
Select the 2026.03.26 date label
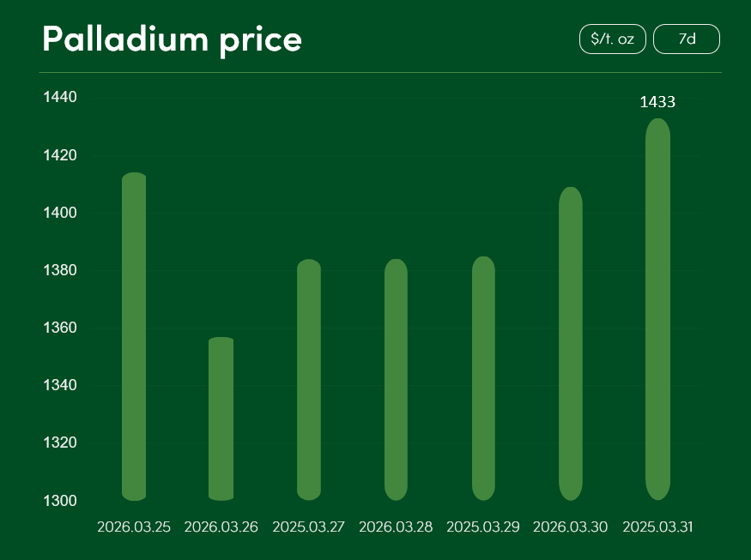221,527
